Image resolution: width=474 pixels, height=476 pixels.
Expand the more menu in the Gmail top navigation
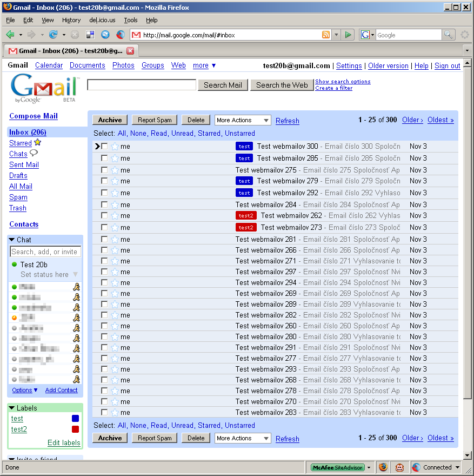pyautogui.click(x=204, y=65)
